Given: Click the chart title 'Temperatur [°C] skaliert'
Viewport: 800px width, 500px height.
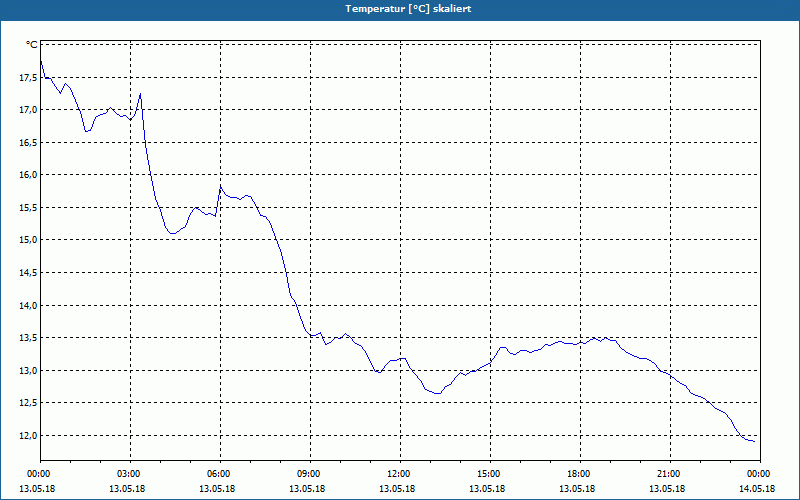Looking at the screenshot, I should click(x=408, y=9).
